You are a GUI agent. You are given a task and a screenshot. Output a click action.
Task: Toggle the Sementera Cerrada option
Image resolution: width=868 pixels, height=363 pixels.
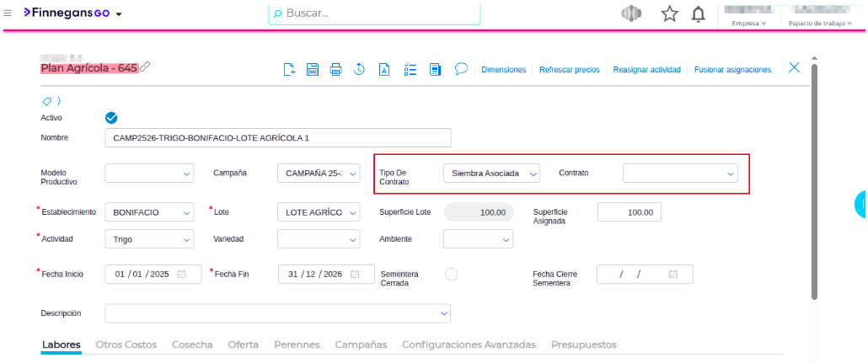pos(451,274)
